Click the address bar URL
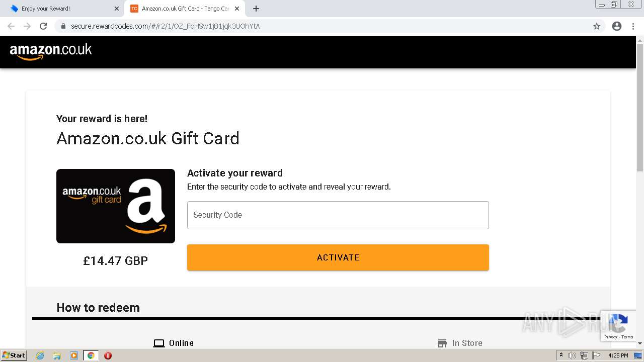This screenshot has height=362, width=644. tap(165, 26)
